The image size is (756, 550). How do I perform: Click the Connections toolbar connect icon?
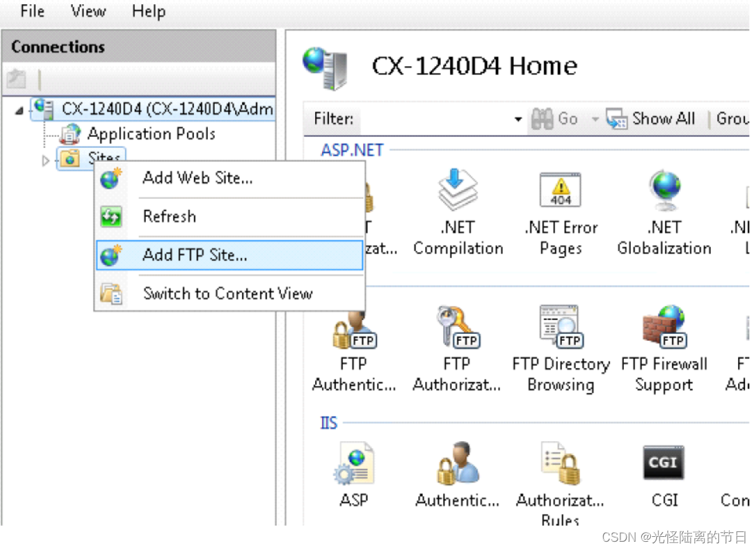click(x=17, y=78)
